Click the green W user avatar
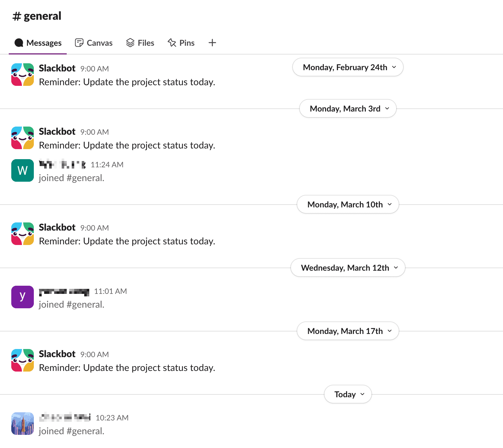The height and width of the screenshot is (448, 503). (x=23, y=170)
